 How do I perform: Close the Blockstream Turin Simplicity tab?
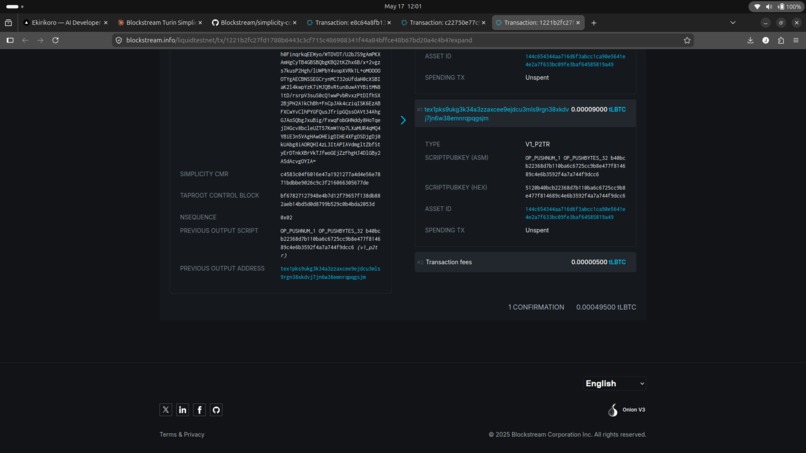200,23
